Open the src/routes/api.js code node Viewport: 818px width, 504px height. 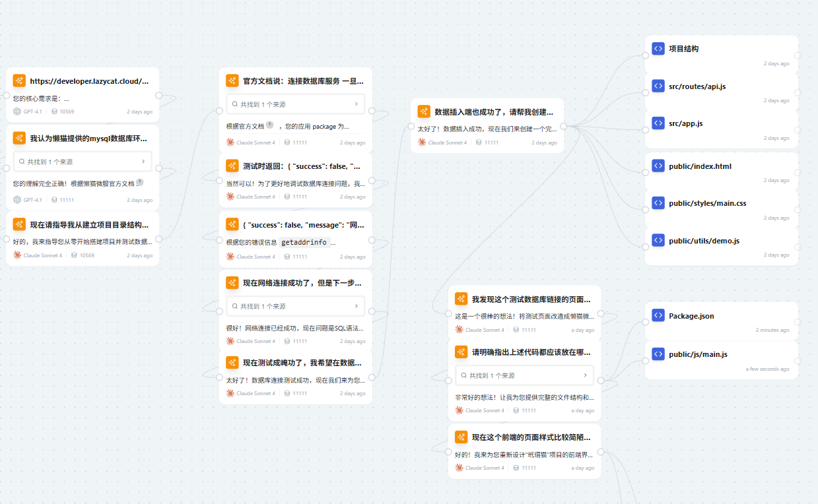pos(721,92)
